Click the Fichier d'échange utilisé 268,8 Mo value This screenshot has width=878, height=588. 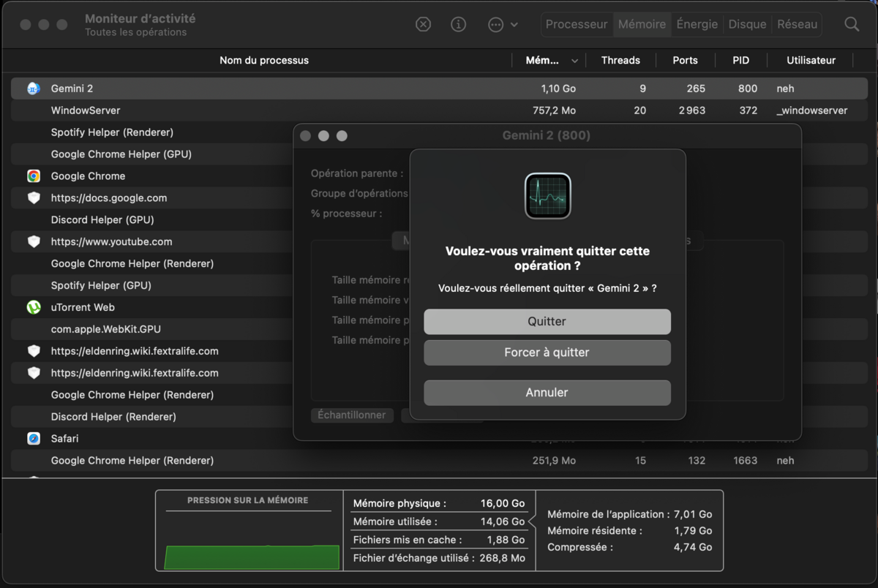pyautogui.click(x=503, y=558)
